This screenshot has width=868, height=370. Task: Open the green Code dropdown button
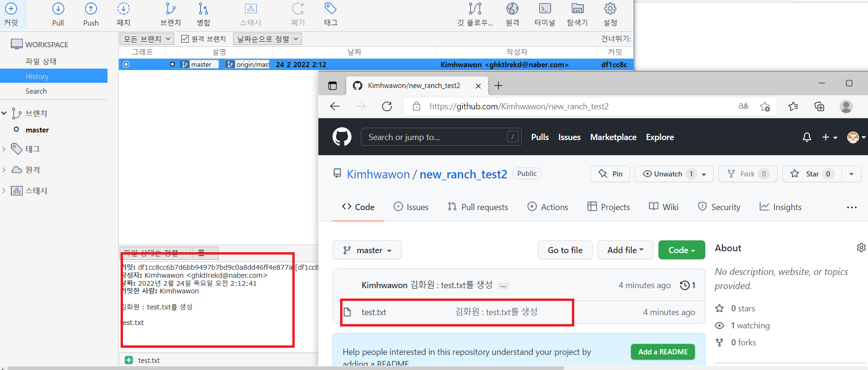[x=682, y=250]
